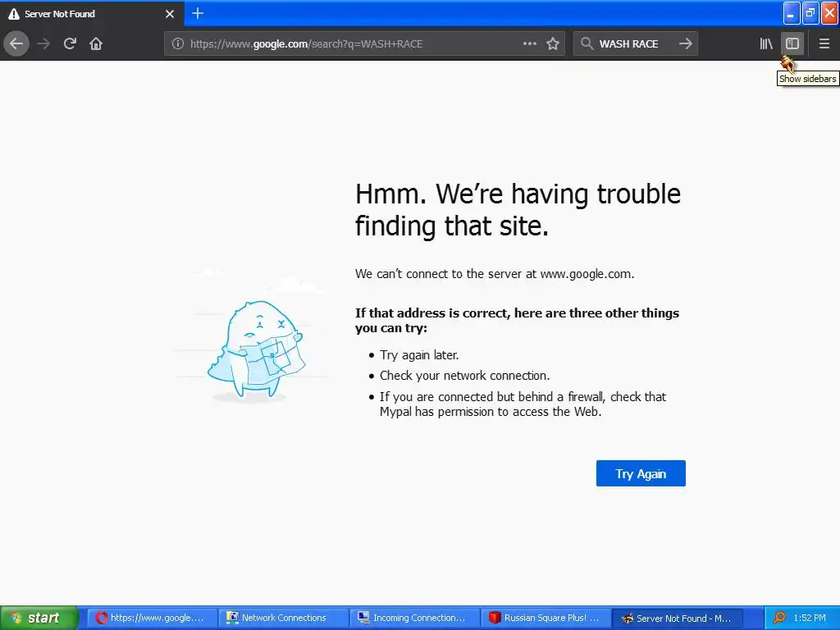
Task: Select the Server Not Found tab
Action: pyautogui.click(x=92, y=14)
